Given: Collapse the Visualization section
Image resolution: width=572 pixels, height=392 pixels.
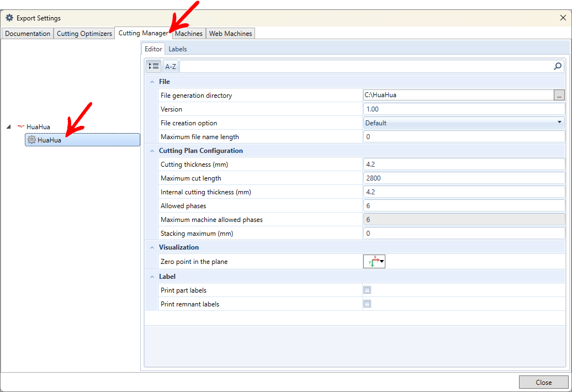Looking at the screenshot, I should click(x=152, y=247).
